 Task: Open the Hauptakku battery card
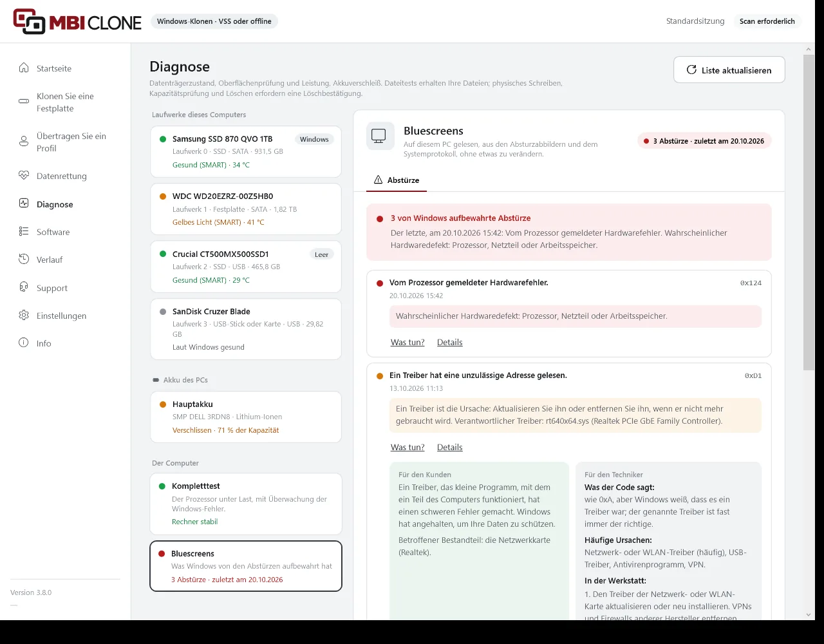(246, 417)
